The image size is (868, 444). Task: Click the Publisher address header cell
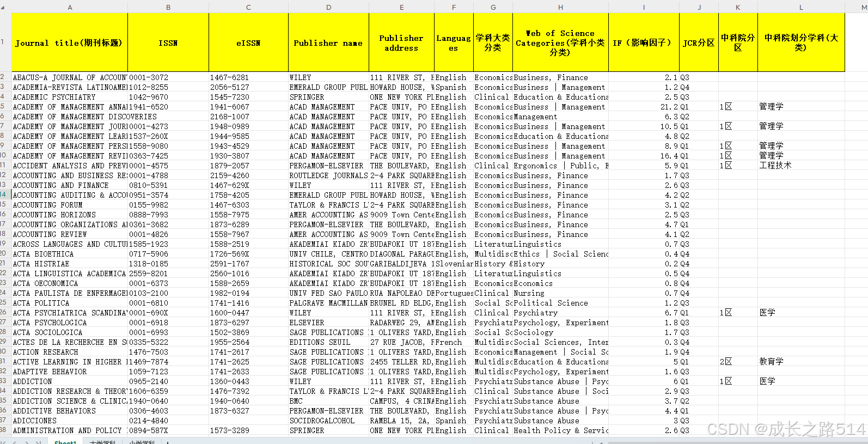[x=401, y=42]
